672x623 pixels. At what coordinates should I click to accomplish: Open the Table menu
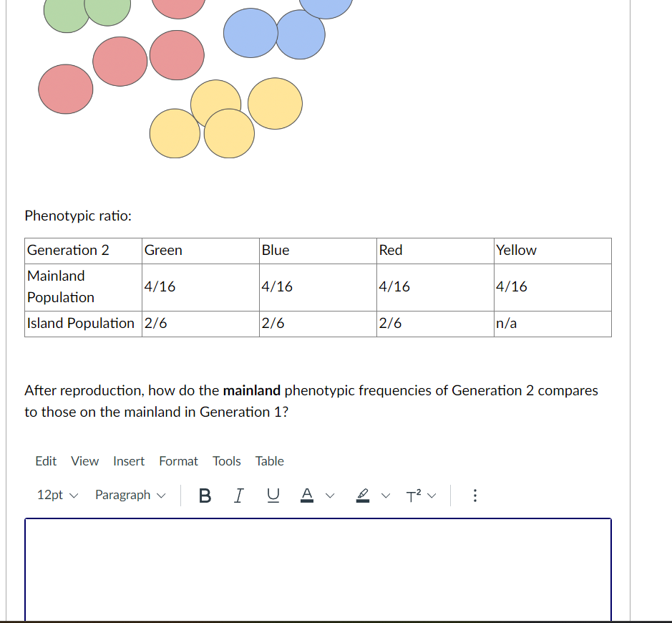pos(270,461)
